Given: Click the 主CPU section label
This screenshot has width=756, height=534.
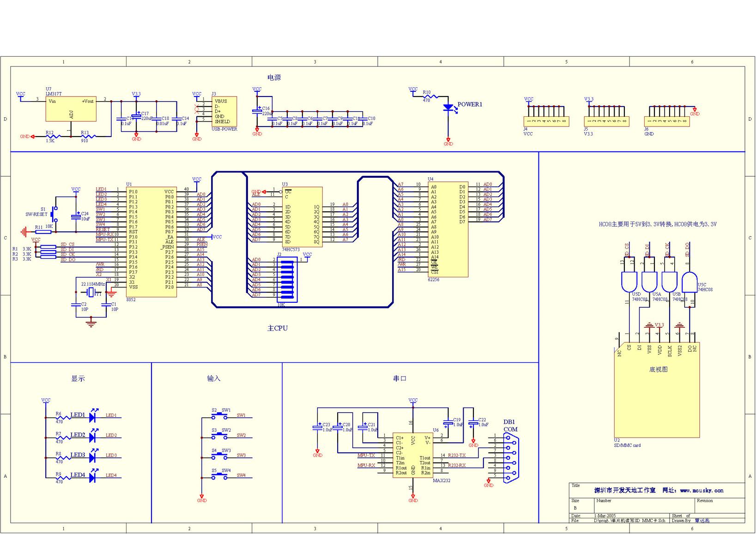Looking at the screenshot, I should [277, 328].
